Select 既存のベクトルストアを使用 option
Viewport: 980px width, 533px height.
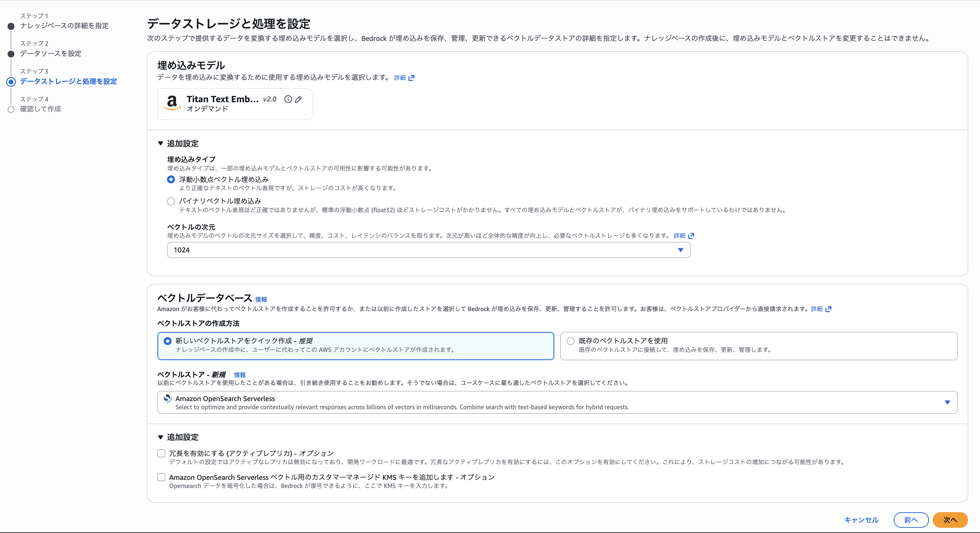[x=570, y=340]
